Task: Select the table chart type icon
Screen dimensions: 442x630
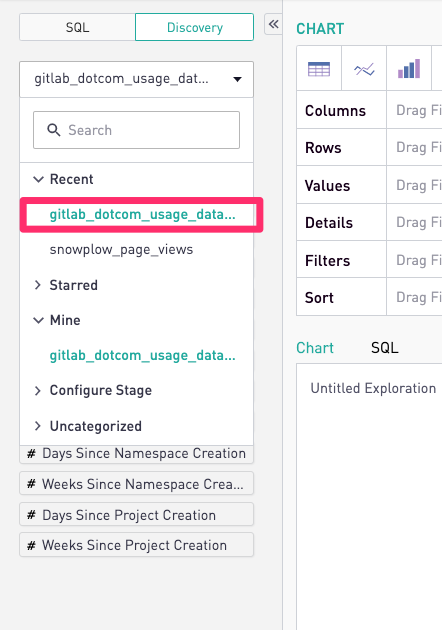Action: 319,68
